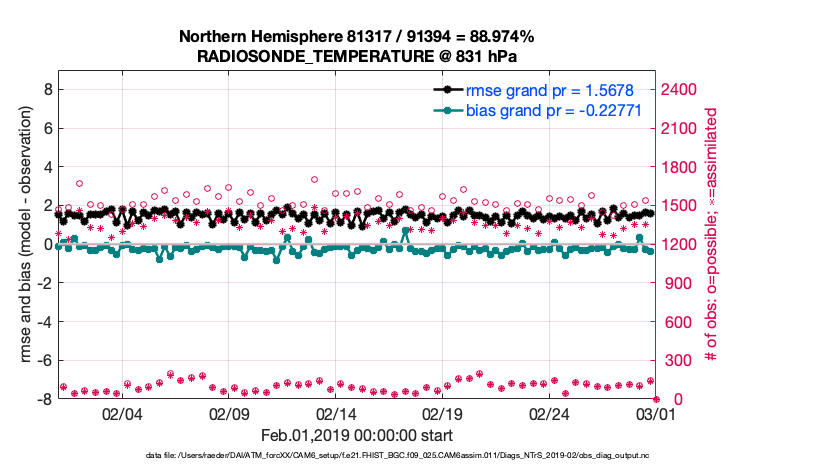This screenshot has width=830, height=470.
Task: Click the 'Feb.01,2019 00:00:00 start' x-axis label
Action: click(356, 435)
